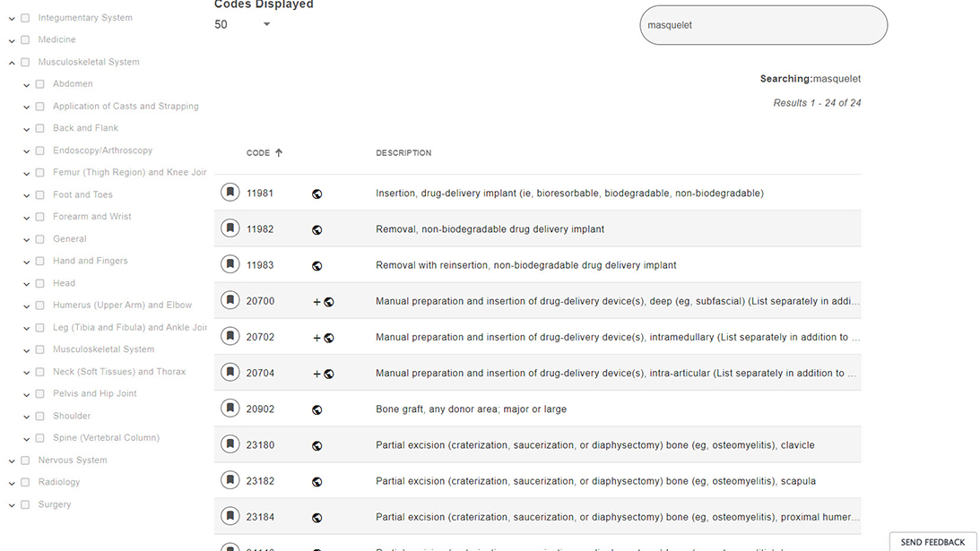
Task: Click the plus add-on icon for code 20704
Action: [x=317, y=374]
